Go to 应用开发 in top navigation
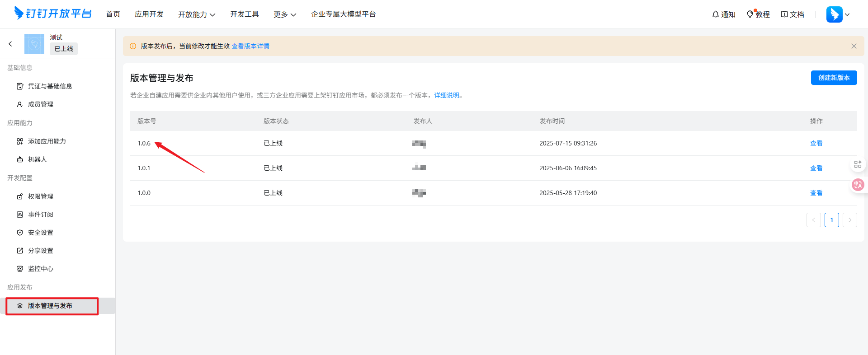Viewport: 868px width, 355px height. pyautogui.click(x=149, y=14)
